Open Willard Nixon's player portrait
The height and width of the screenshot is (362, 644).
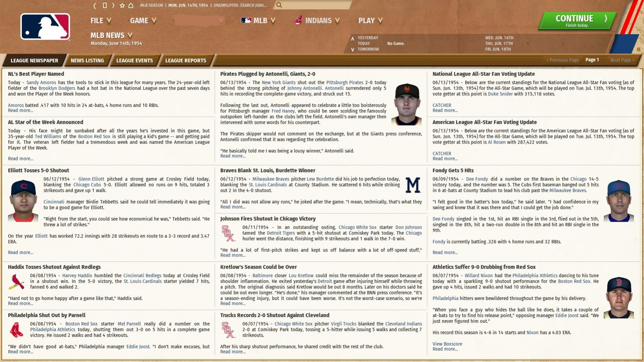click(619, 297)
